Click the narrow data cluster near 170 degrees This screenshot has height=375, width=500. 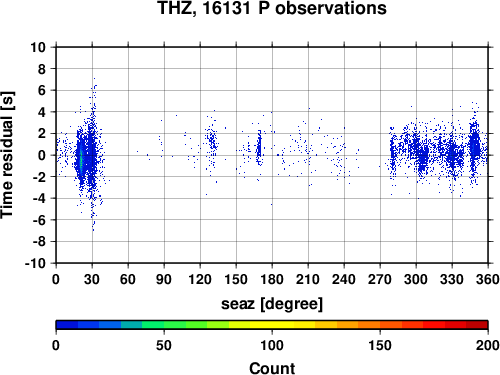click(x=259, y=148)
